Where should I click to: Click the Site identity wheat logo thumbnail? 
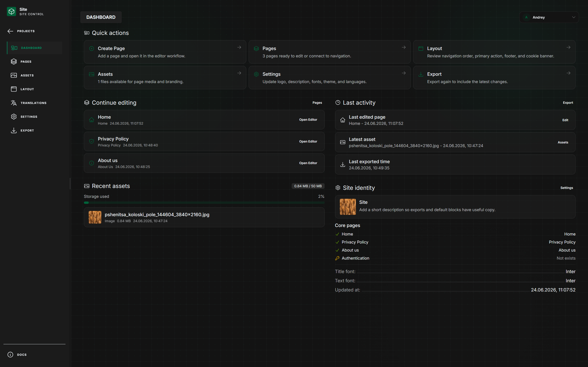[x=348, y=207]
